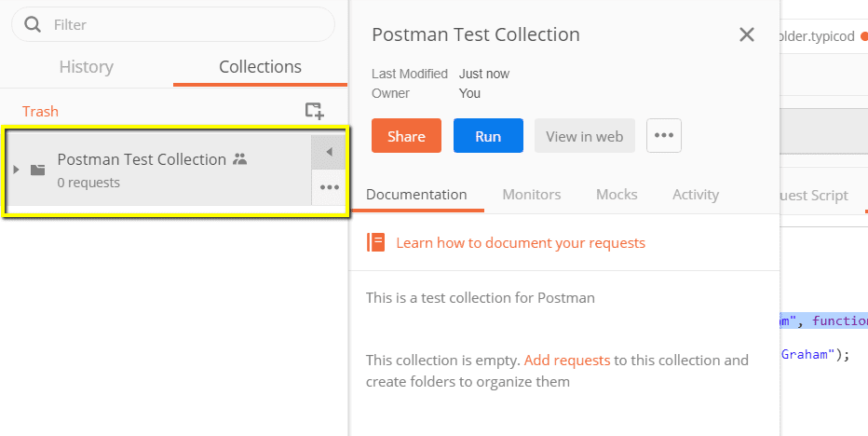Open more actions beside View in web

coord(663,136)
